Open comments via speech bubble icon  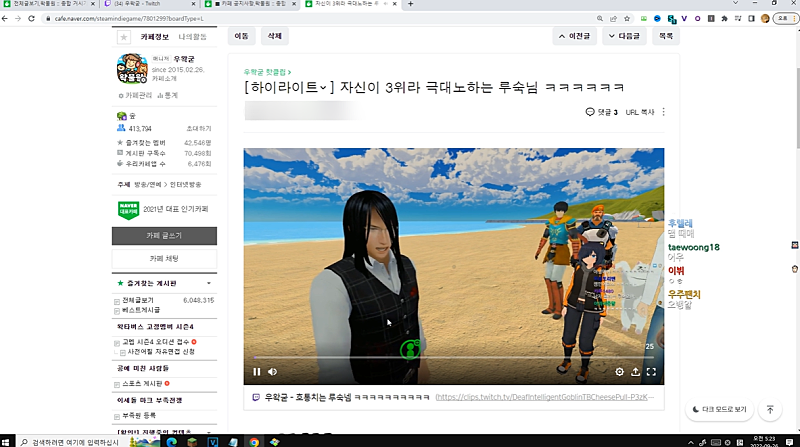pyautogui.click(x=590, y=112)
